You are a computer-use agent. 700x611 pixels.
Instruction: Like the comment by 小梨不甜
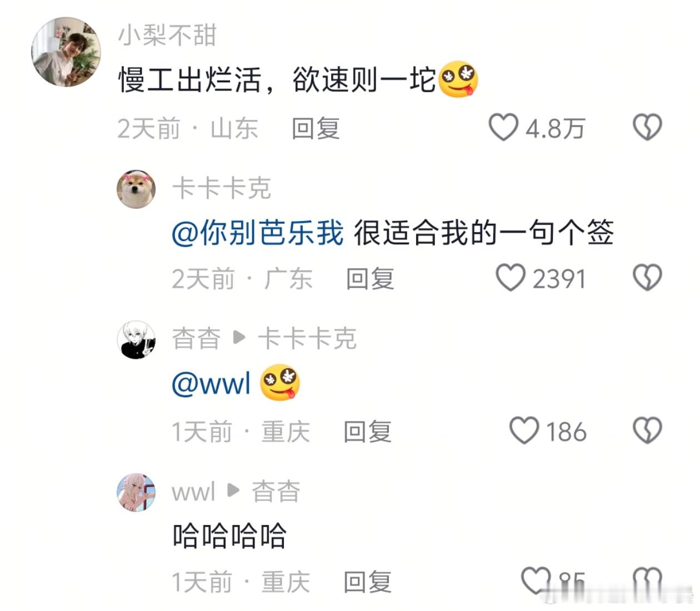[x=503, y=127]
